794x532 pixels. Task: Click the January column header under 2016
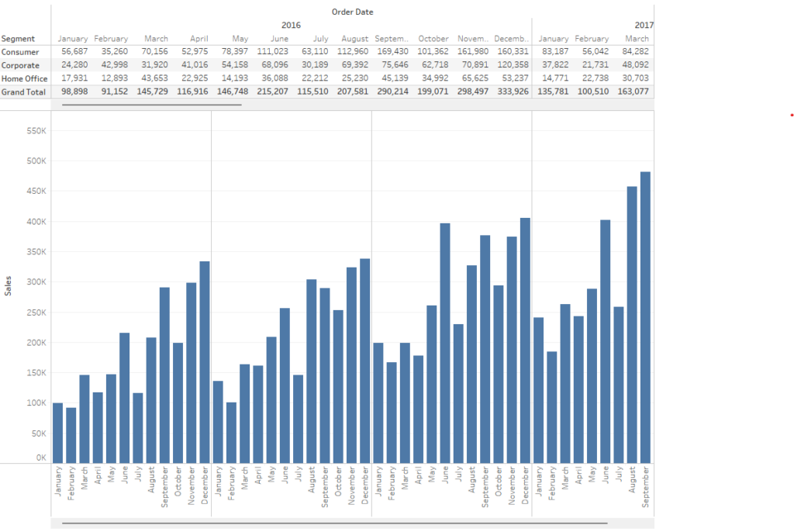click(x=74, y=38)
